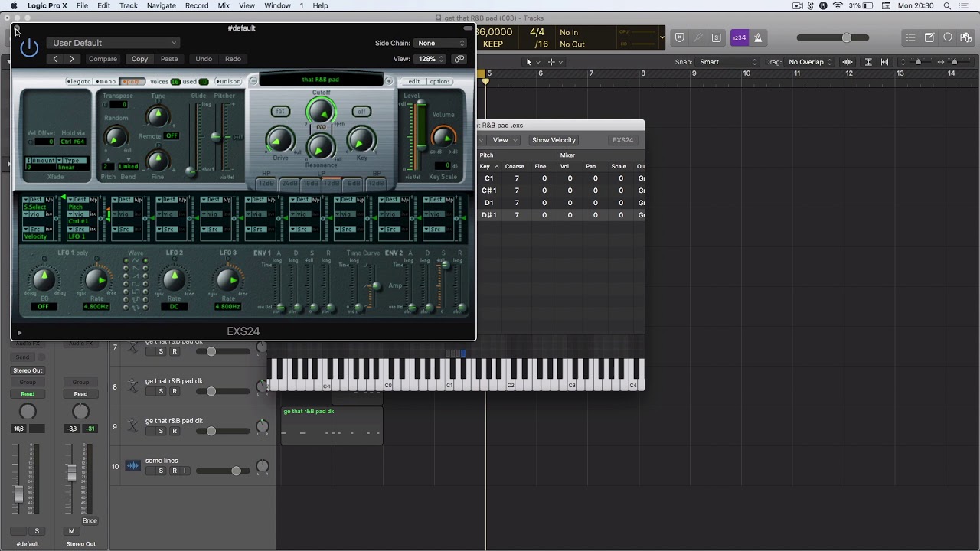Click the filter Key knob
980x551 pixels.
point(361,140)
